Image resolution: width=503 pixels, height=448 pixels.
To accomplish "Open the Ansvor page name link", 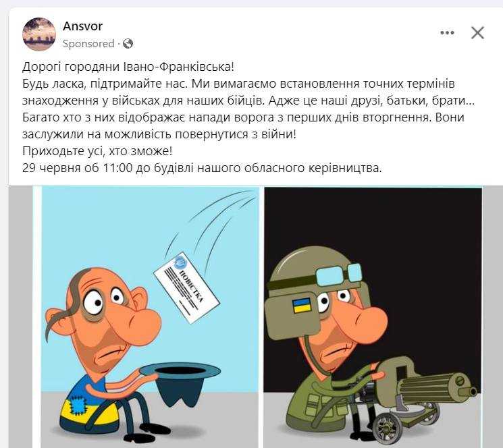I will click(83, 26).
